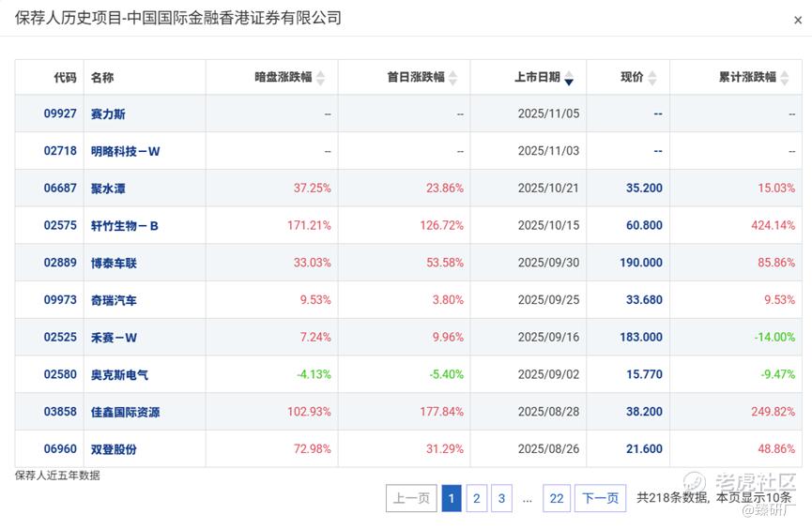Click current price 35.200
This screenshot has width=812, height=529.
point(644,188)
